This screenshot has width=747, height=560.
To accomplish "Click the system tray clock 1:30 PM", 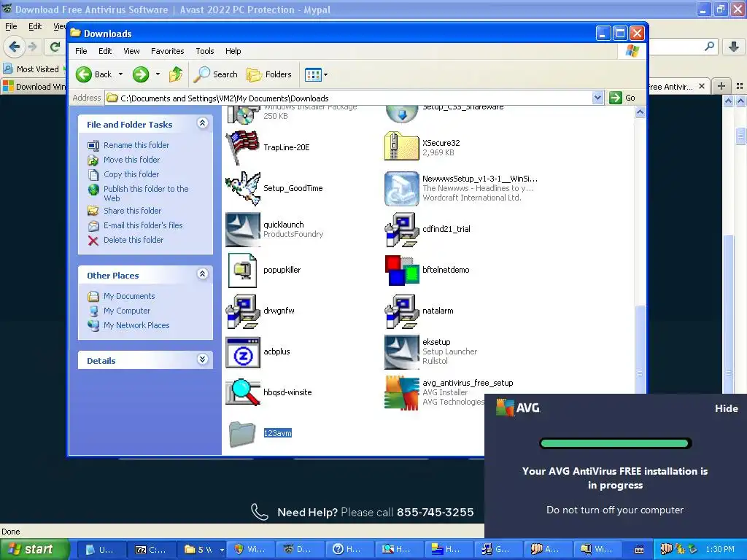I will tap(720, 550).
